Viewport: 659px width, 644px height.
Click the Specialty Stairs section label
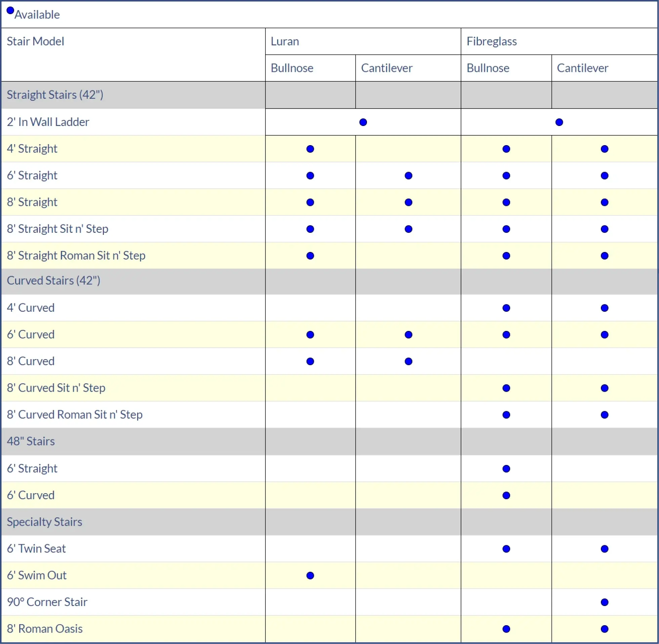tap(44, 522)
